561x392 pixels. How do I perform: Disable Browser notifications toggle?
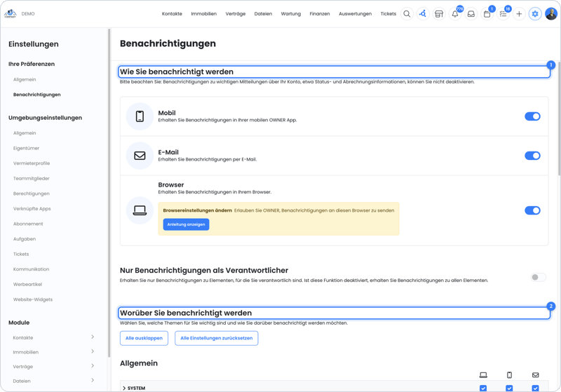pos(532,210)
